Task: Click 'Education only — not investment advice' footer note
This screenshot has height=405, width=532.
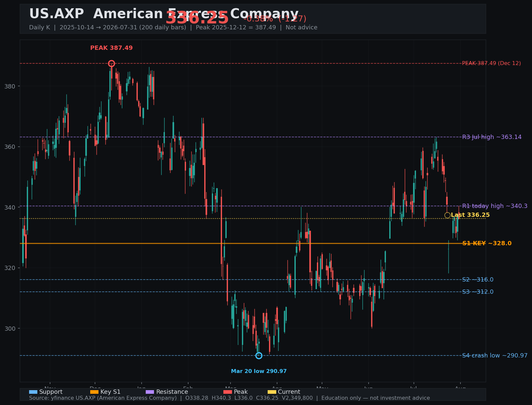Action: point(376,398)
